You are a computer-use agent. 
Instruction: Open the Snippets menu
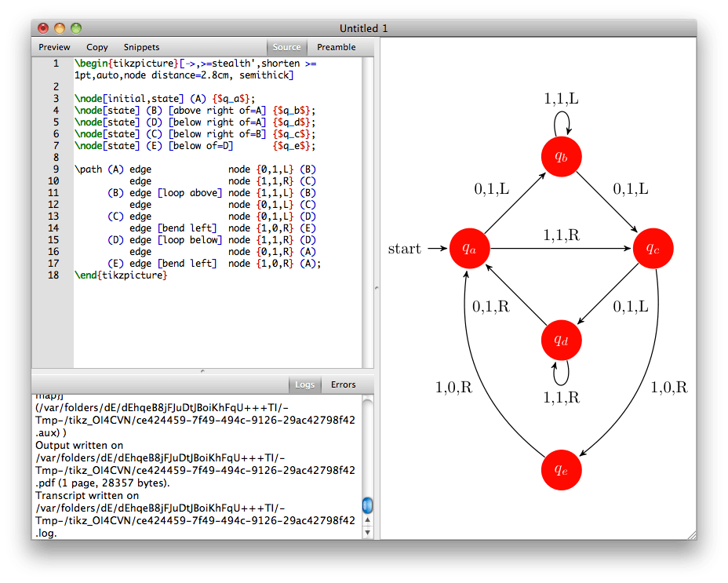point(141,46)
